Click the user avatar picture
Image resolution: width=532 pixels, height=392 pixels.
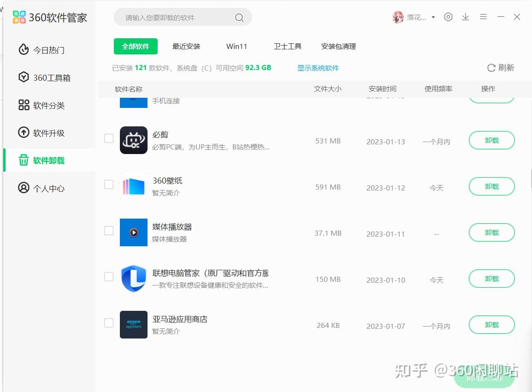tap(398, 17)
